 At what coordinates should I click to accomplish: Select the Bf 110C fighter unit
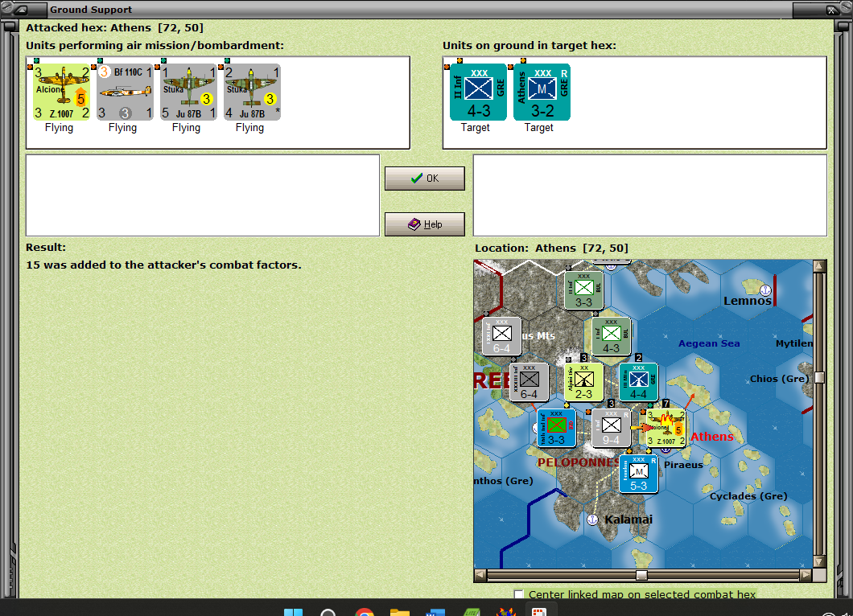tap(125, 92)
